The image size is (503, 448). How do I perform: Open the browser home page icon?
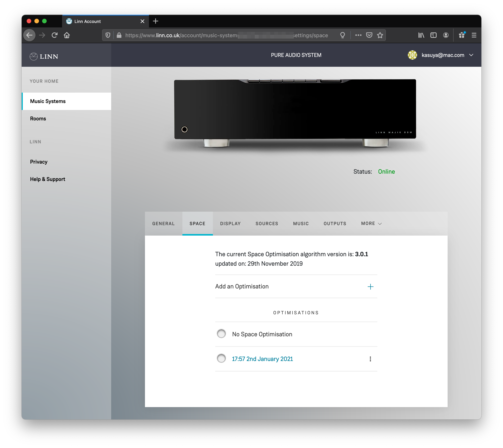click(x=67, y=35)
